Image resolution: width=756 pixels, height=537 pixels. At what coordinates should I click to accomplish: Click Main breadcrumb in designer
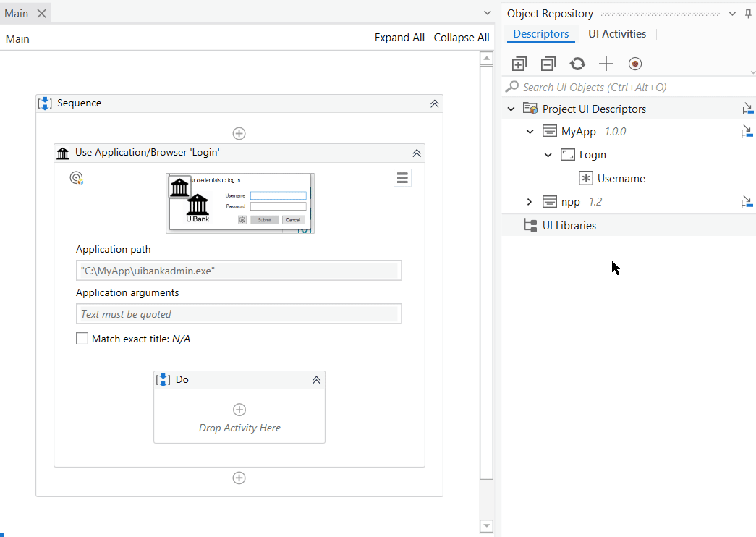[17, 38]
